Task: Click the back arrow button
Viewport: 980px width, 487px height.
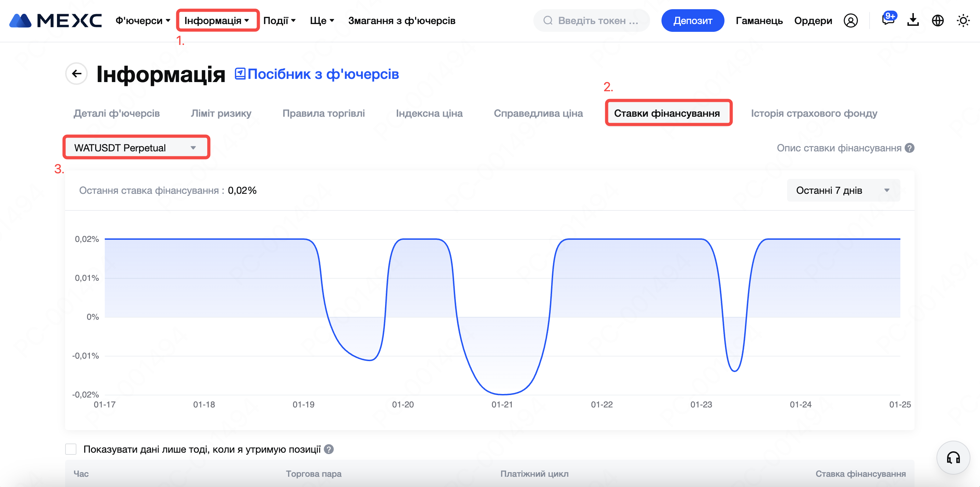Action: pyautogui.click(x=76, y=74)
